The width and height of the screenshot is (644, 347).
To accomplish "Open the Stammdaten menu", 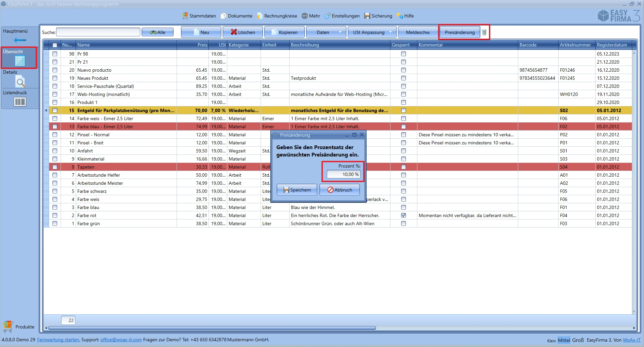I will 199,16.
